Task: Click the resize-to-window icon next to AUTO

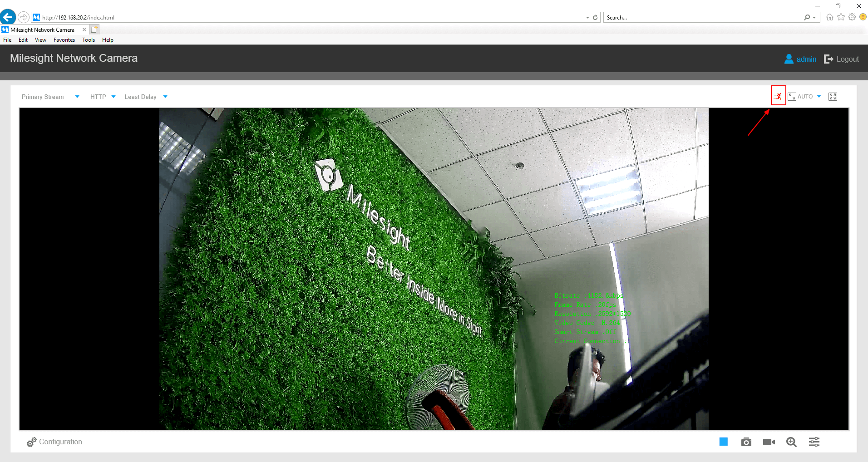Action: (792, 96)
